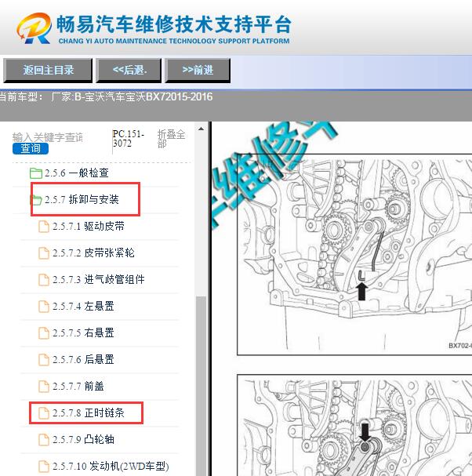Open the 2.5.7.5 右悬置 section
The width and height of the screenshot is (472, 476).
[x=83, y=333]
